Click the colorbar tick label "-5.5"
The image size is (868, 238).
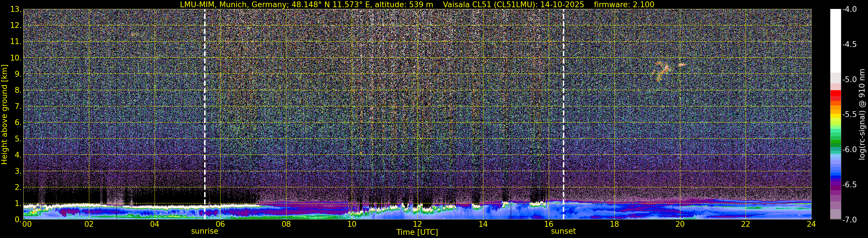coord(849,114)
